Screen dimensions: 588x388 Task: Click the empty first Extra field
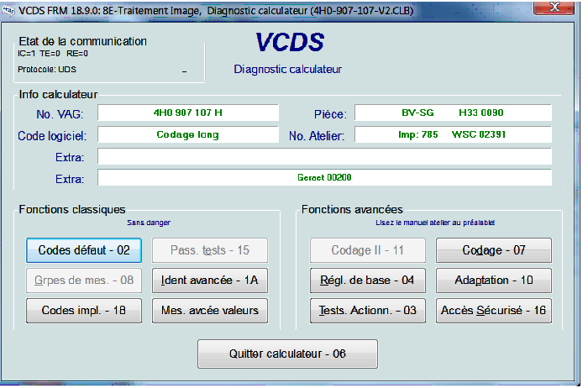[325, 156]
